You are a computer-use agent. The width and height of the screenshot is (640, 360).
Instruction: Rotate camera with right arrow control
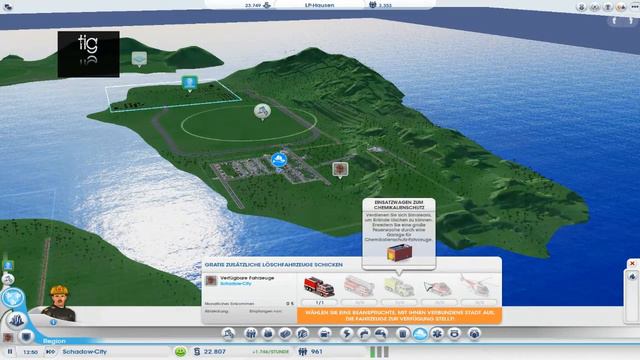(x=631, y=20)
